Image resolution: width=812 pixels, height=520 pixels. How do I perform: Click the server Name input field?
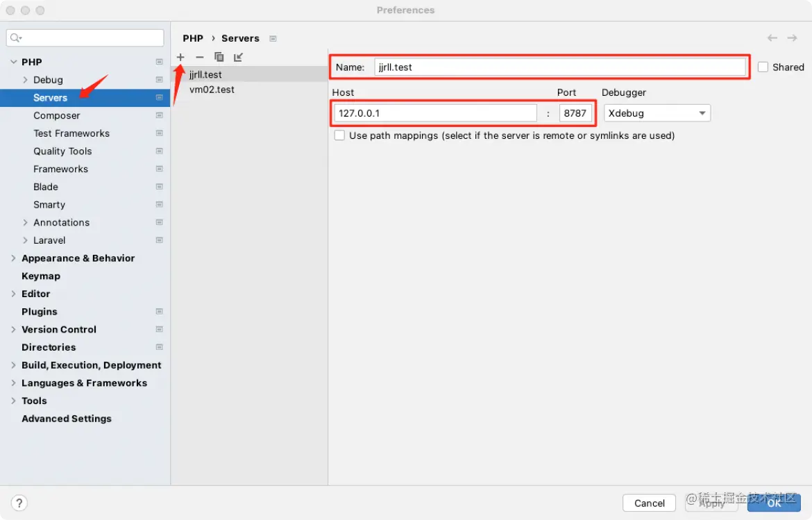pos(560,67)
